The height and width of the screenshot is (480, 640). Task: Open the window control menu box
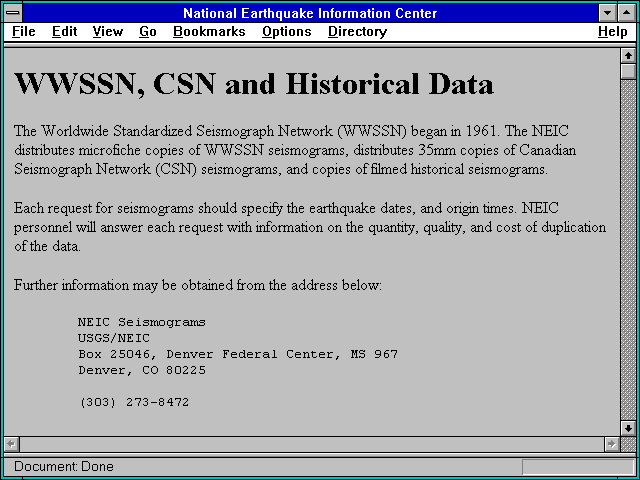[13, 13]
